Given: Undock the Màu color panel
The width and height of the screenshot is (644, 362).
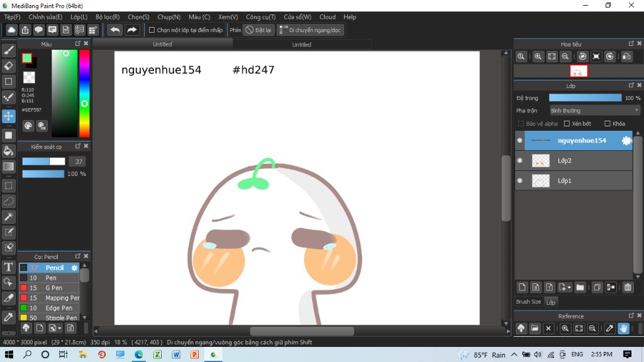Looking at the screenshot, I should coord(77,43).
